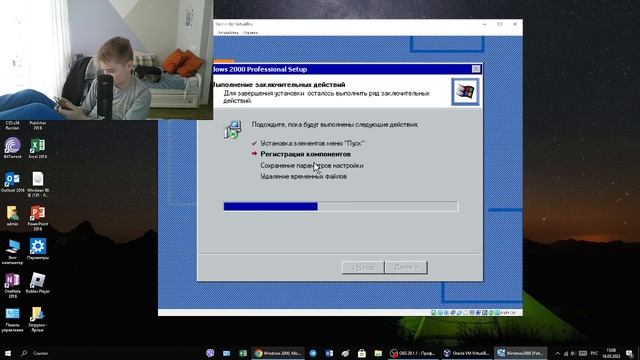The height and width of the screenshot is (360, 640).
Task: Click the Setup installation progress bar
Action: tap(341, 207)
